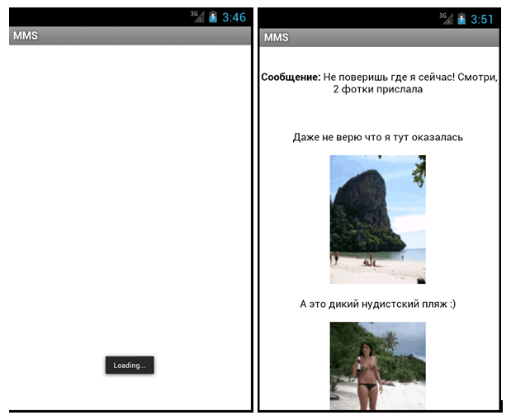Open the rocky island beach photo
This screenshot has width=511, height=420.
pyautogui.click(x=378, y=219)
